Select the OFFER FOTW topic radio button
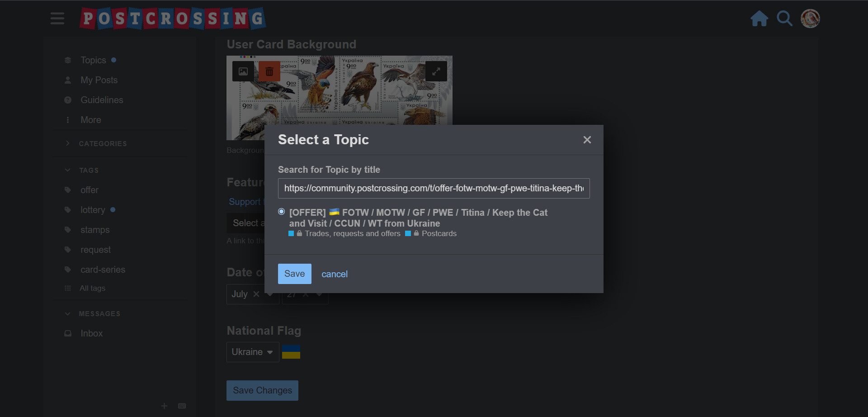Image resolution: width=868 pixels, height=417 pixels. coord(282,212)
